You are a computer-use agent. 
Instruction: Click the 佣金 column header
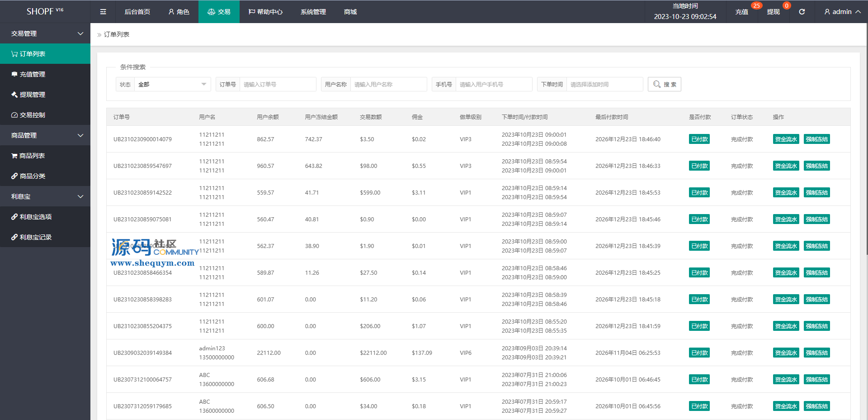[x=417, y=117]
